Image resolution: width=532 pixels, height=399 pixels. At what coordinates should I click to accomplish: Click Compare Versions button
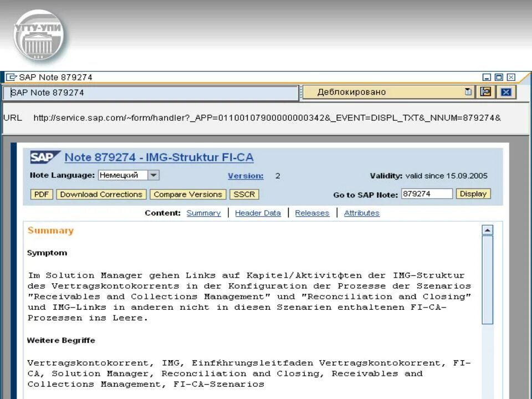pos(188,195)
